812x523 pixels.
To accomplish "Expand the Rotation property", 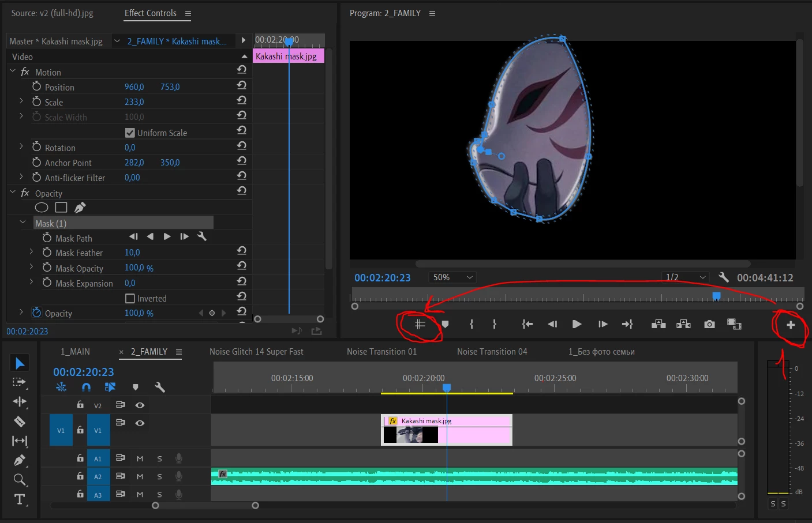I will (x=21, y=146).
